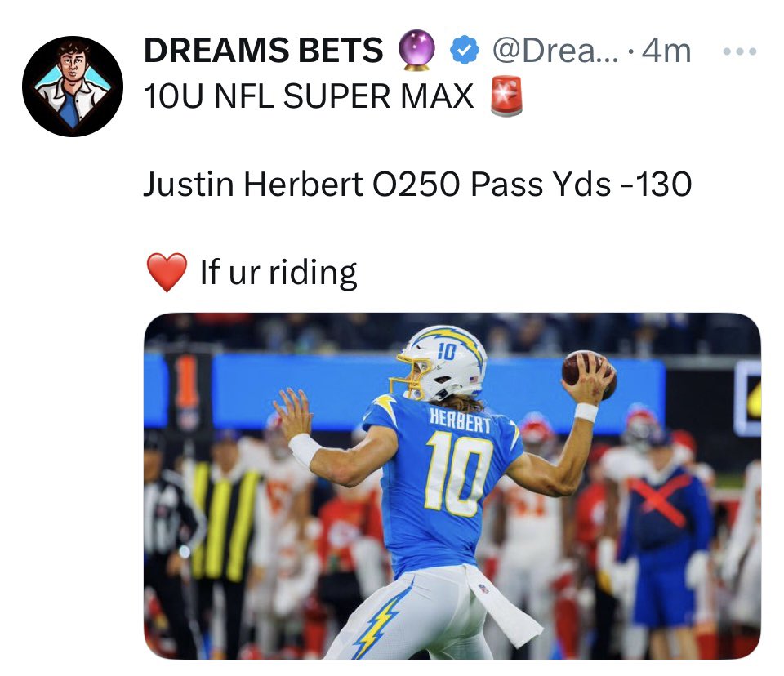Image resolution: width=784 pixels, height=676 pixels.
Task: Open the DREAMS BETS display name
Action: (264, 51)
